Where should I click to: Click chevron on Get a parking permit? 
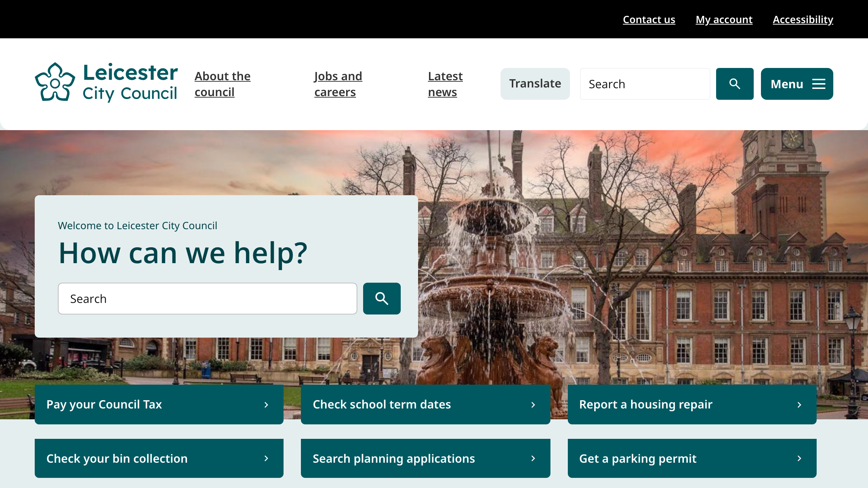pyautogui.click(x=799, y=458)
